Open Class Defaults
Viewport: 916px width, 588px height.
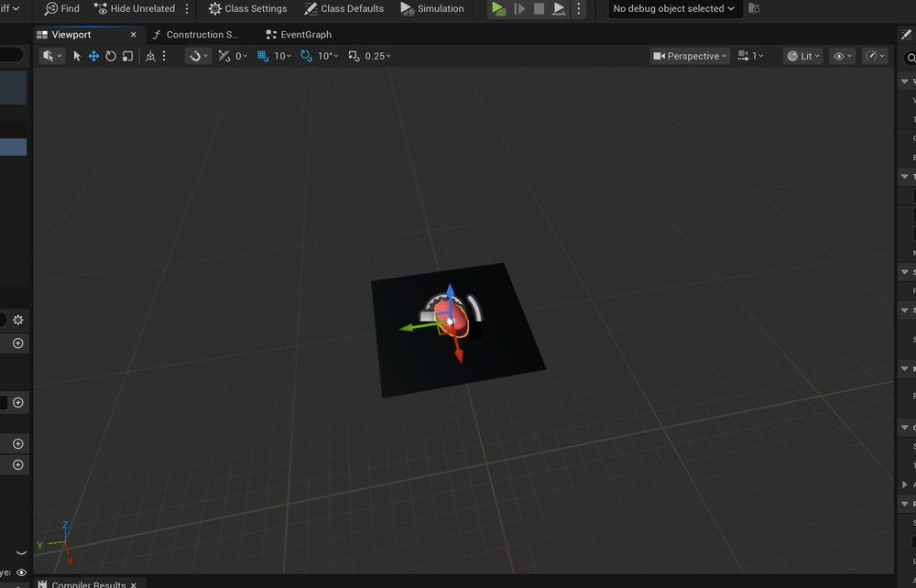(x=343, y=8)
